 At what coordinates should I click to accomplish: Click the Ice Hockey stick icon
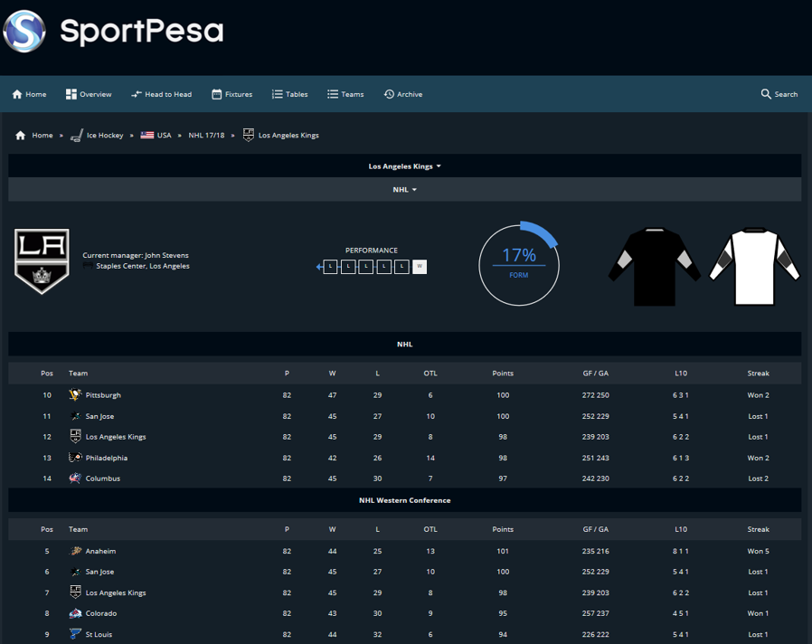point(77,136)
